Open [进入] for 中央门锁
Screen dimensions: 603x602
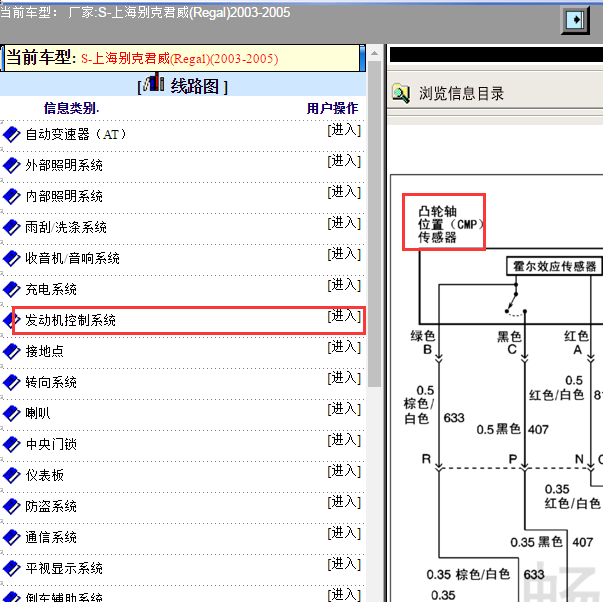click(344, 440)
